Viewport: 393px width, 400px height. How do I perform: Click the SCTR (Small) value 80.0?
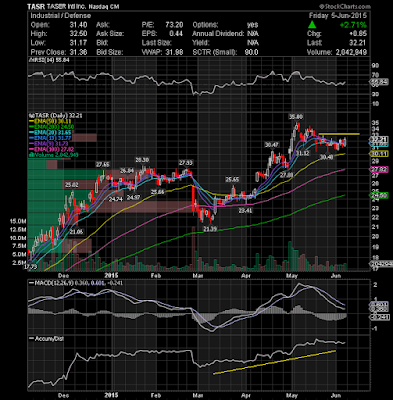[x=251, y=52]
